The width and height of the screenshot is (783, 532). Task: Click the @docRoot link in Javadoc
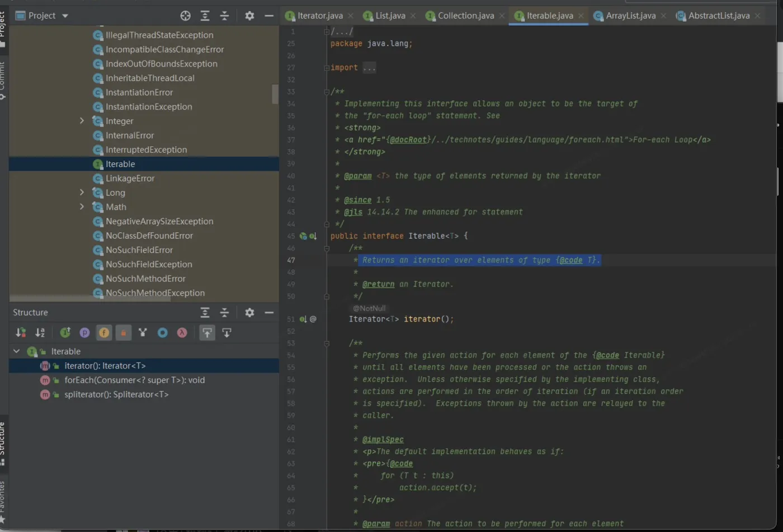408,140
